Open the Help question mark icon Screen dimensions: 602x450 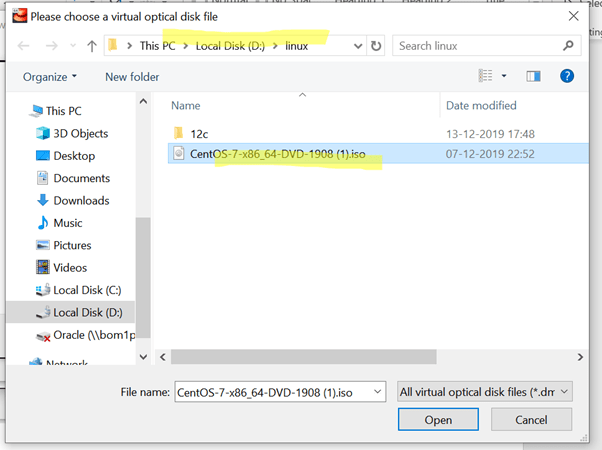(x=567, y=76)
